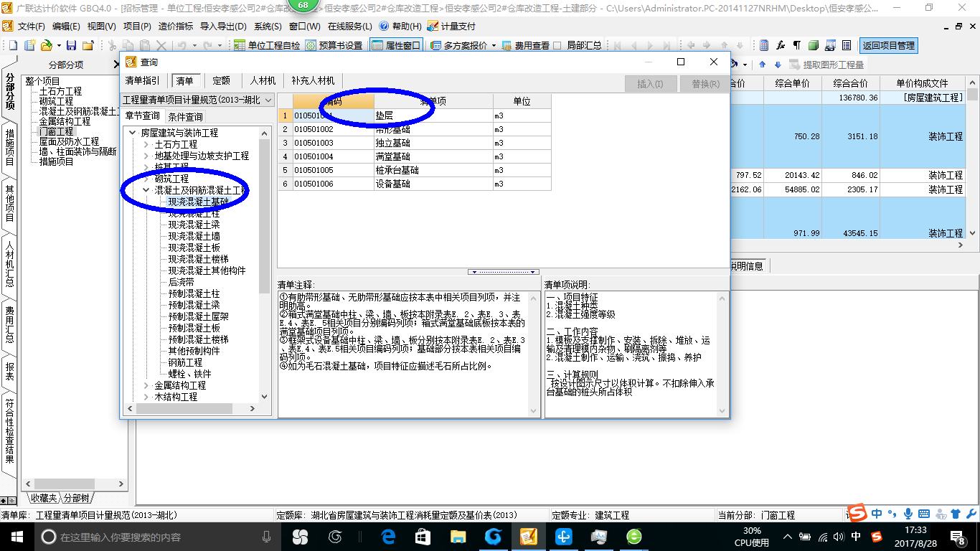980x551 pixels.
Task: Open the dropdown arrow after 多方案报价
Action: pyautogui.click(x=494, y=45)
